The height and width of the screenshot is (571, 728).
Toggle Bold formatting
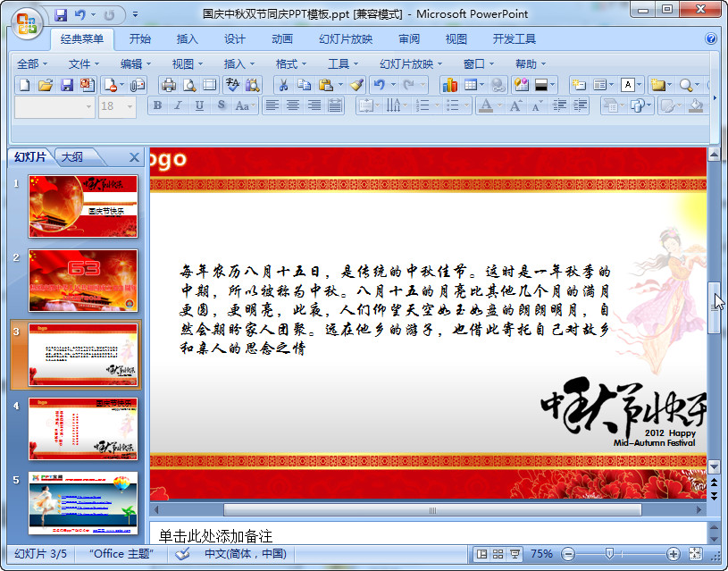pyautogui.click(x=157, y=106)
